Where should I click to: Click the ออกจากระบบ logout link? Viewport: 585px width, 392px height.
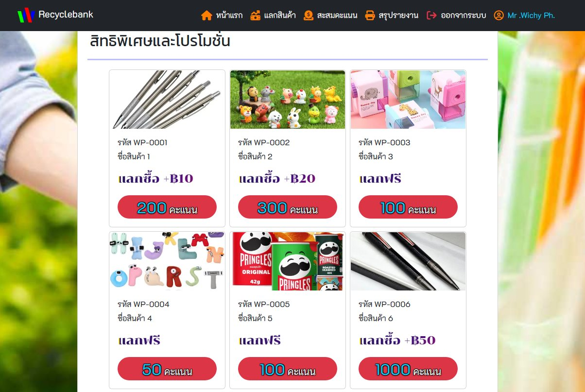(x=464, y=16)
